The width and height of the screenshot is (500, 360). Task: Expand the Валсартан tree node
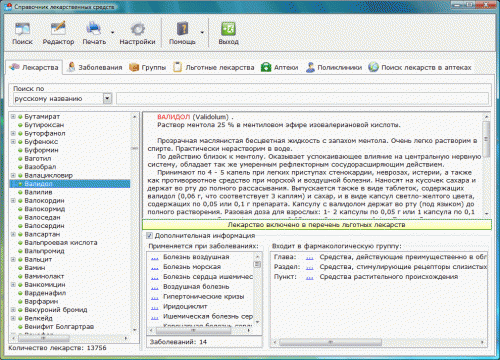pyautogui.click(x=13, y=234)
